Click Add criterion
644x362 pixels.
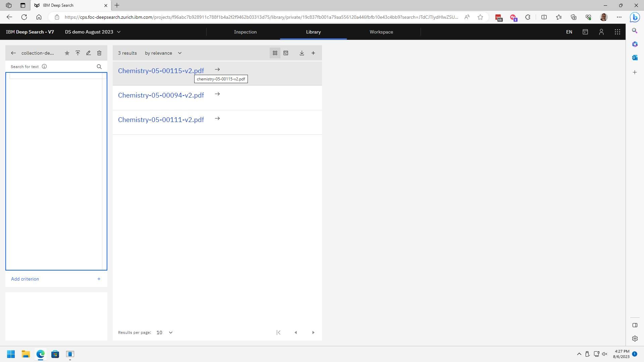point(25,279)
